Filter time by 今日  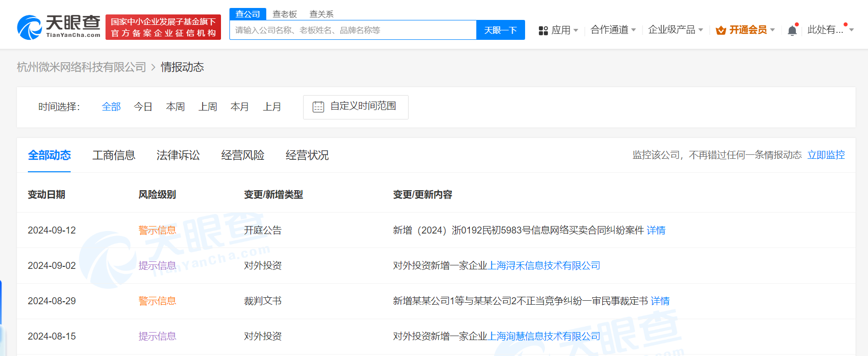[x=143, y=107]
